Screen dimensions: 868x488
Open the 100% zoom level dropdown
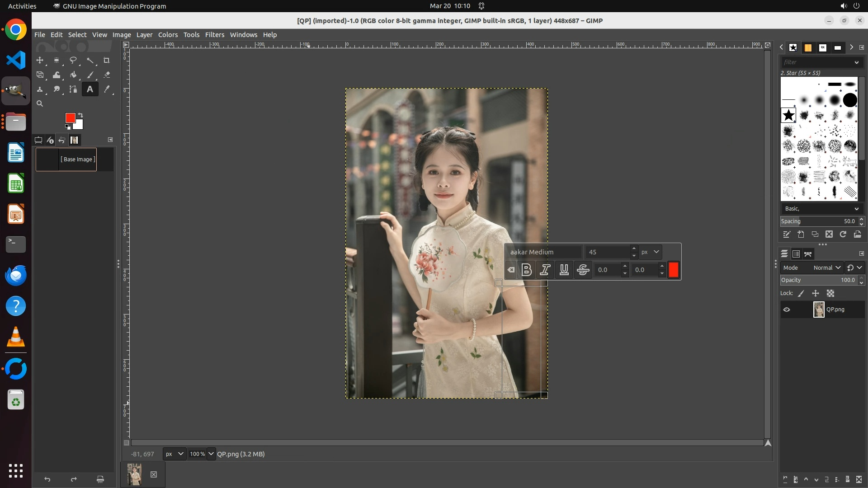tap(211, 454)
